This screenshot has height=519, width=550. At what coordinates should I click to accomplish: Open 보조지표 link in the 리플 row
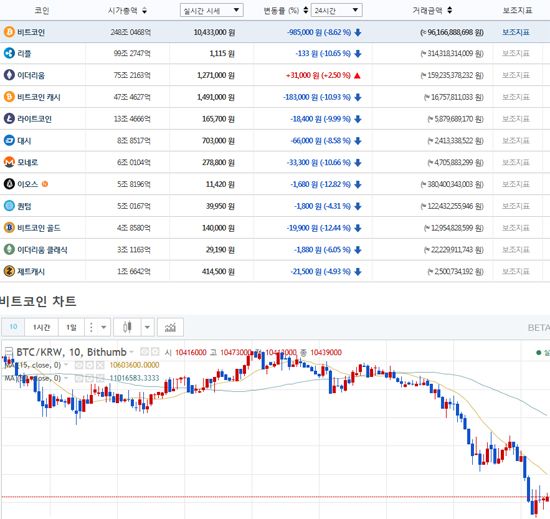click(516, 53)
